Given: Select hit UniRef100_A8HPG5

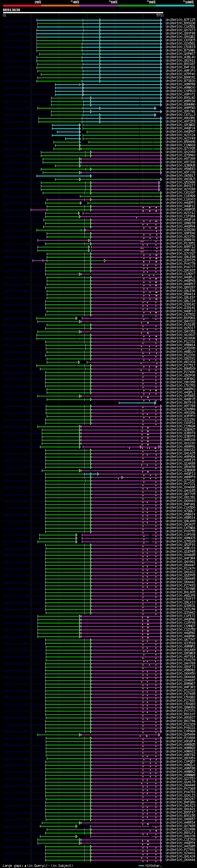Looking at the screenshot, I should click(180, 210).
